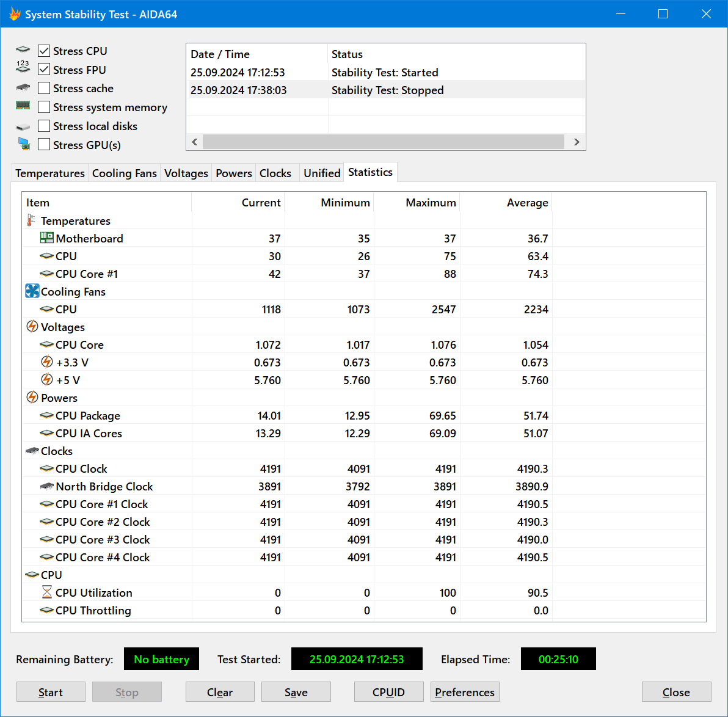Select the CPU Core #4 Clock row

(x=364, y=557)
